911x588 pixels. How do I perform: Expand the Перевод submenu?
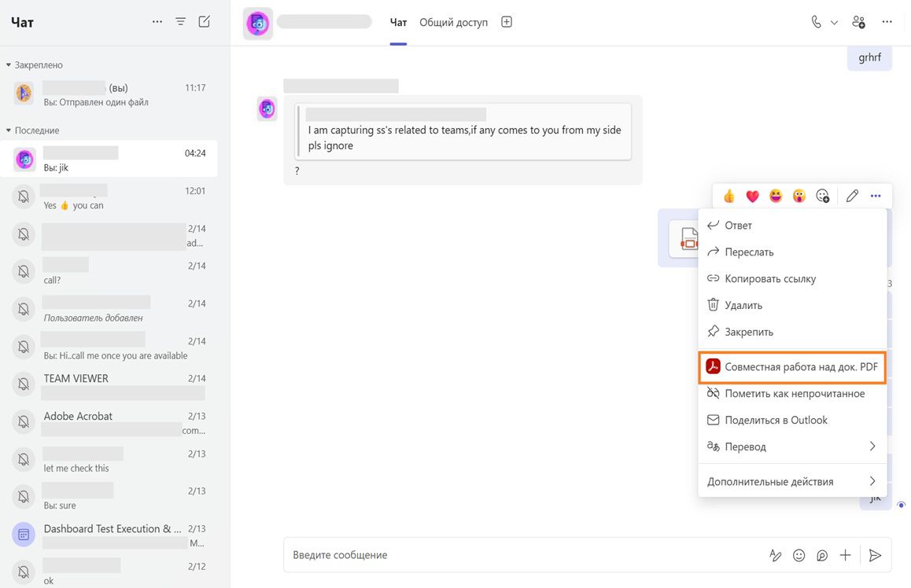(x=791, y=446)
